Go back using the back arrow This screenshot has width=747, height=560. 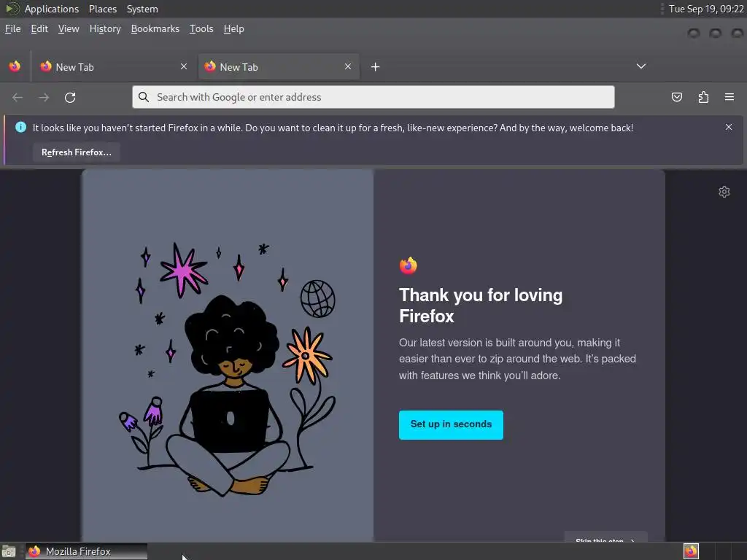[x=18, y=98]
